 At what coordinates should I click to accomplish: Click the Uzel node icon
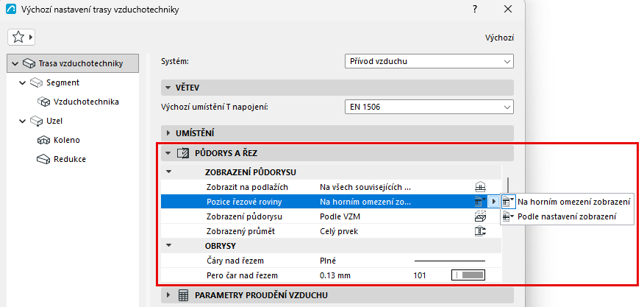tap(36, 121)
